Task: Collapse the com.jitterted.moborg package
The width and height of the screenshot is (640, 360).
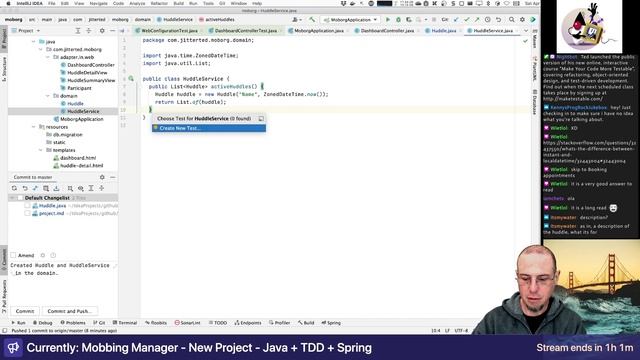Action: tap(41, 49)
